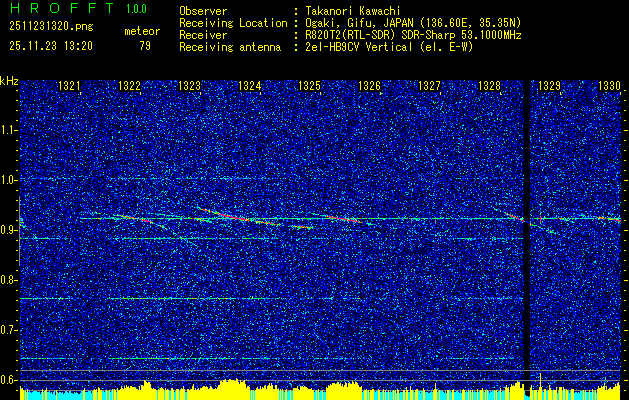This screenshot has width=629, height=400.
Task: Click the 1328 time marker
Action: coord(490,86)
